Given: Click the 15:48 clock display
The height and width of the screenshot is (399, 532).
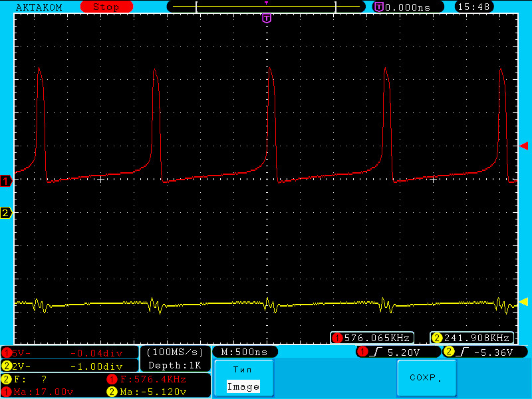Looking at the screenshot, I should pos(473,7).
